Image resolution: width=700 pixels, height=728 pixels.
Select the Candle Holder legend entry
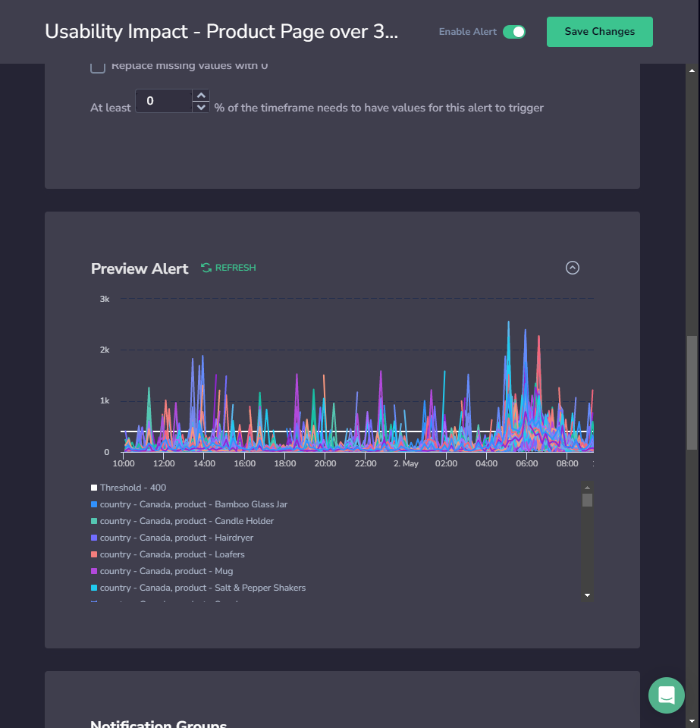187,521
